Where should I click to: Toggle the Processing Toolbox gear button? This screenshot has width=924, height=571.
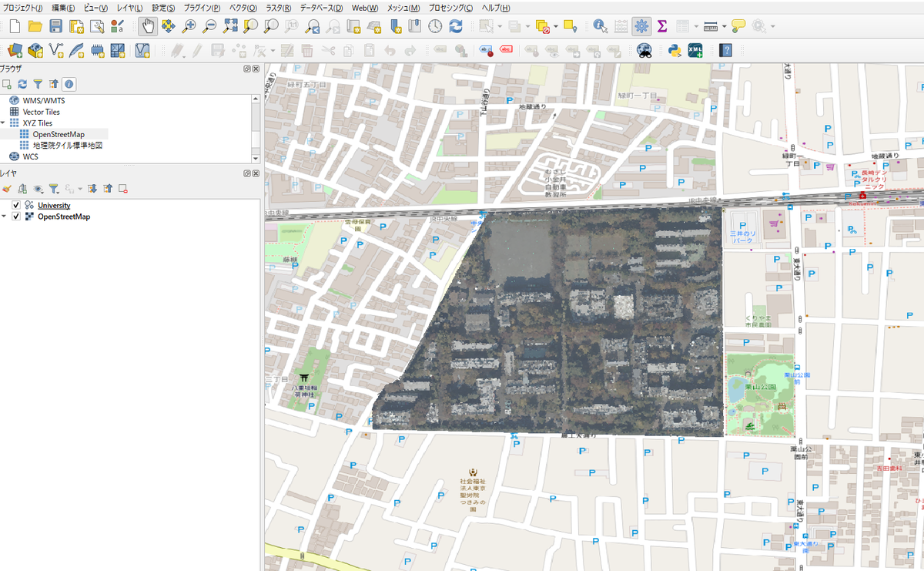click(x=641, y=26)
